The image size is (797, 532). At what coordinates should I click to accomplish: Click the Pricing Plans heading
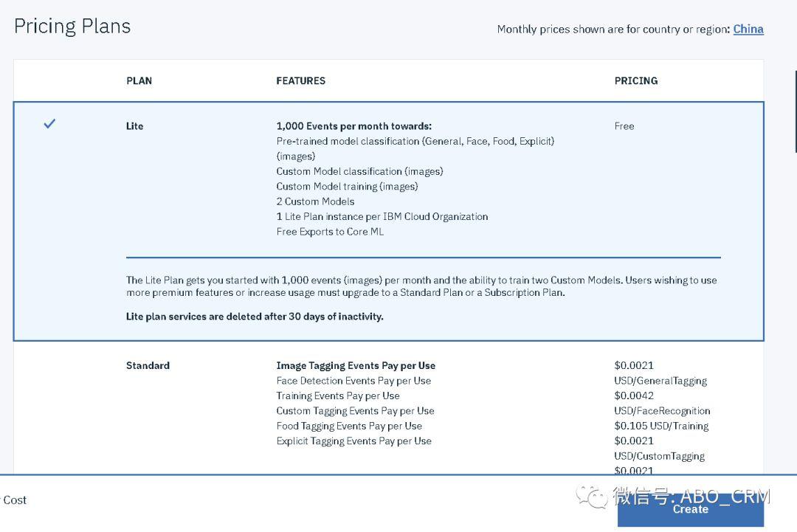[x=72, y=27]
